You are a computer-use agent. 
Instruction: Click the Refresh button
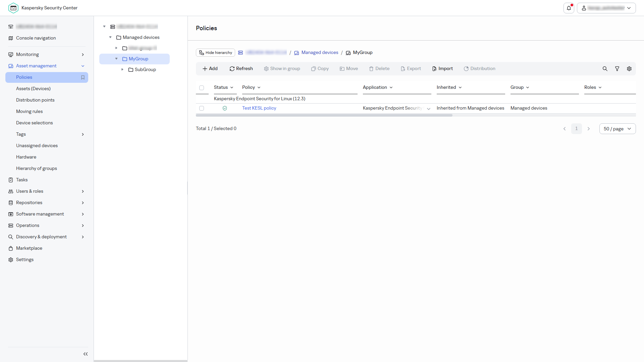click(x=241, y=69)
